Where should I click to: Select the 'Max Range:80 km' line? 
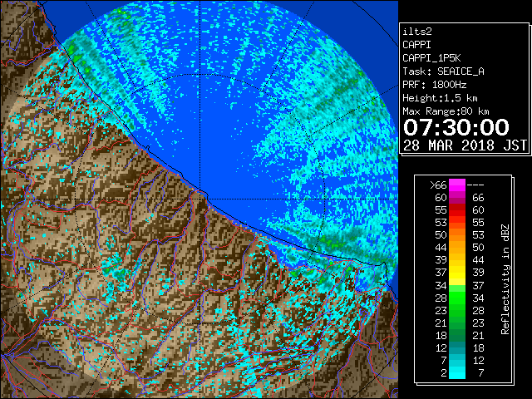446,111
